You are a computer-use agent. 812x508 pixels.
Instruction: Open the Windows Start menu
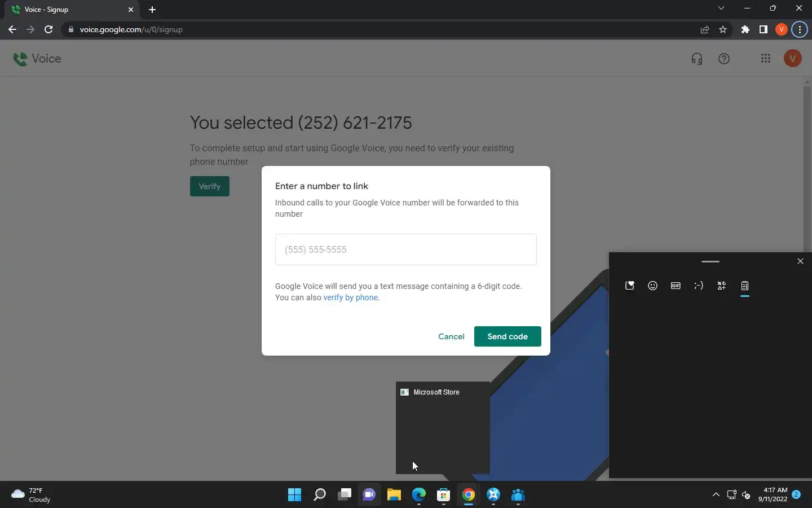[294, 495]
